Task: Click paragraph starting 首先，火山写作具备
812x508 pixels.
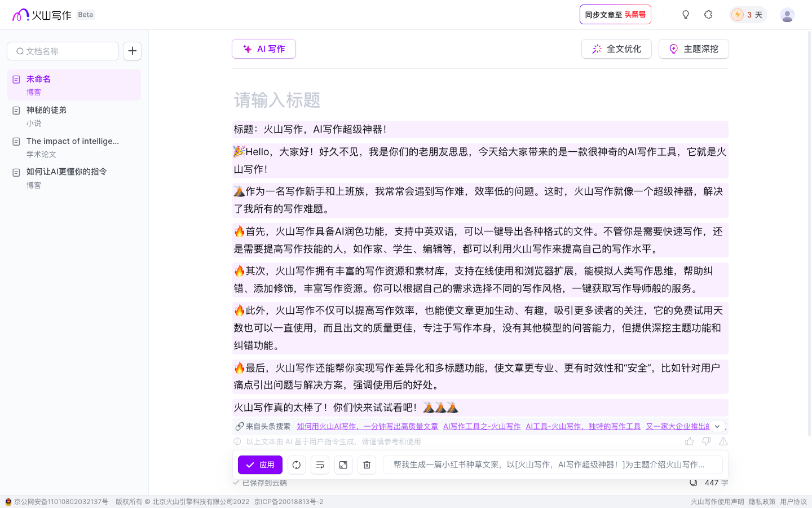Action: click(480, 240)
